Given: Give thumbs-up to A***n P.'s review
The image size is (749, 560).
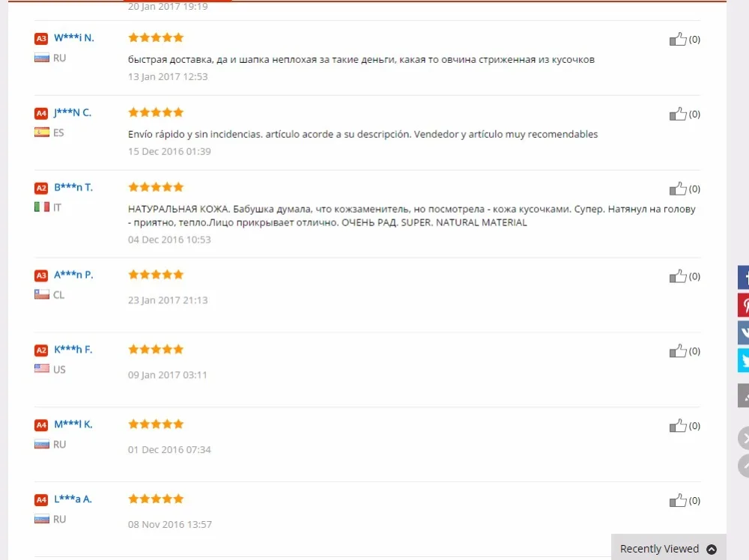Looking at the screenshot, I should [x=677, y=276].
